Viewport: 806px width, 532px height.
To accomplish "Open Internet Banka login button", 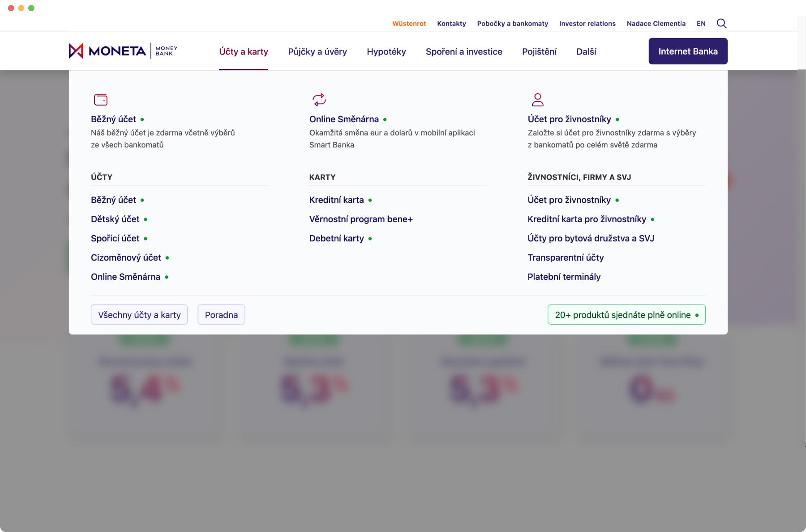I will (x=688, y=51).
